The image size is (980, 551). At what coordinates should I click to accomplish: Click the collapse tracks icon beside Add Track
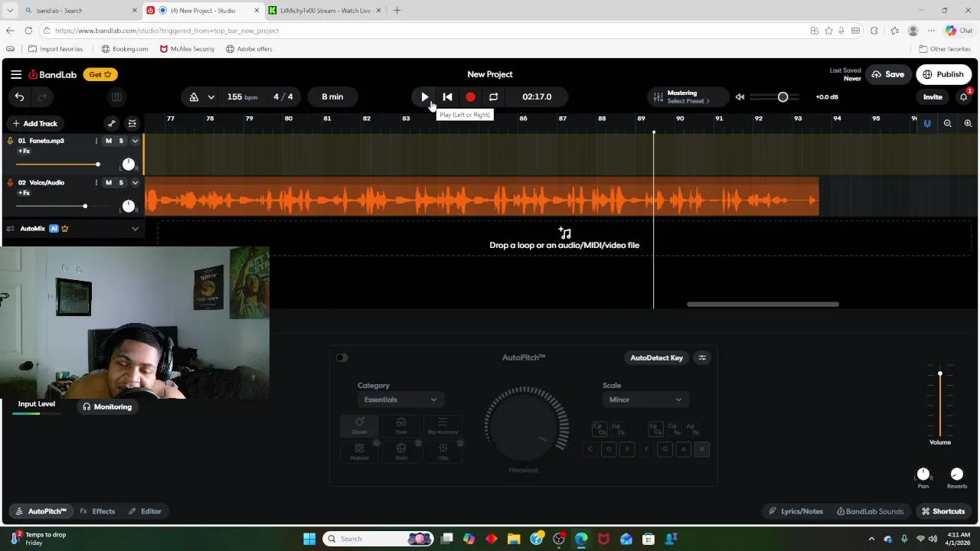132,123
